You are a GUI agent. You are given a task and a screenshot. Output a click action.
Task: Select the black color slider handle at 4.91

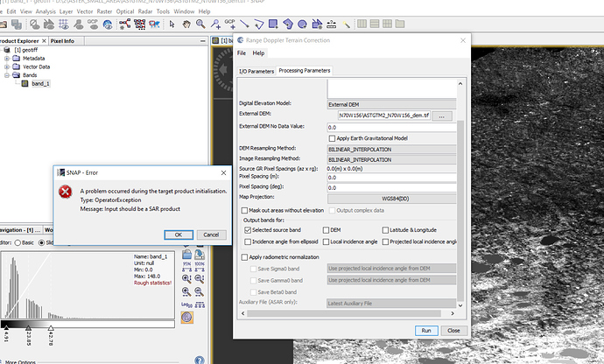click(x=6, y=328)
